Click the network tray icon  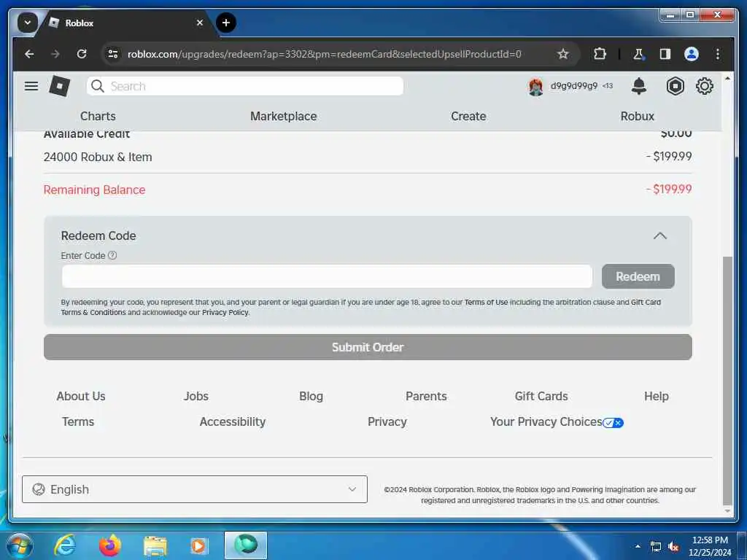656,547
